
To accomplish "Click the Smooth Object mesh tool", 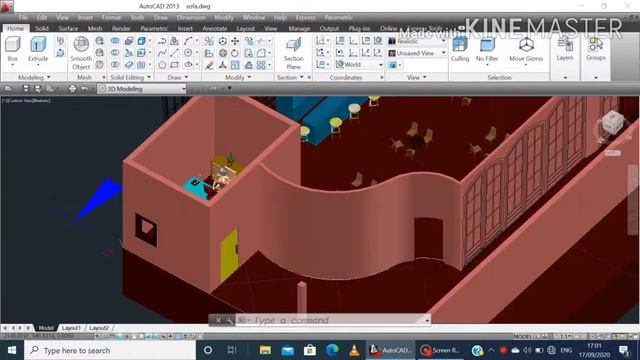I will click(x=81, y=53).
